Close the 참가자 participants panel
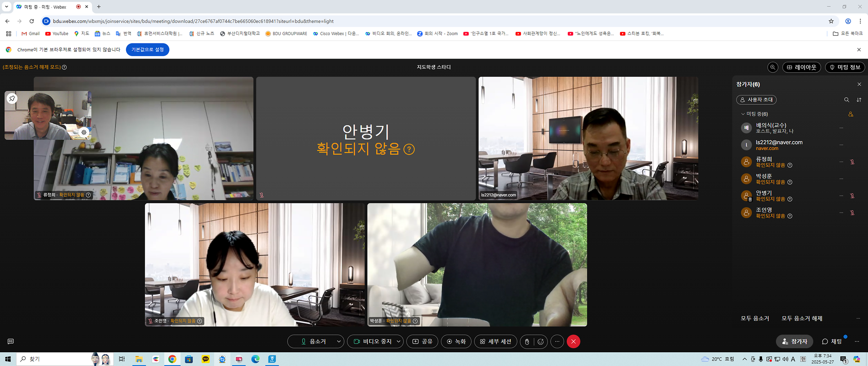The height and width of the screenshot is (366, 868). coord(859,84)
